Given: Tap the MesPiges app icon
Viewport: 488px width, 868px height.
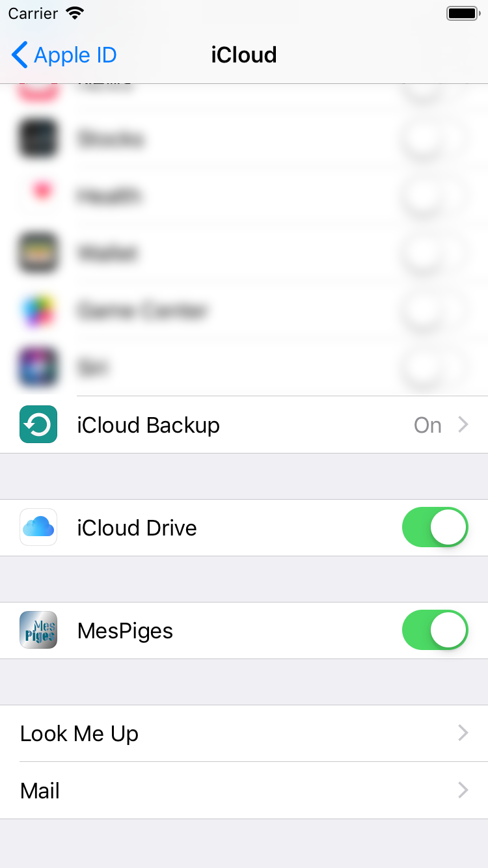Looking at the screenshot, I should click(38, 630).
